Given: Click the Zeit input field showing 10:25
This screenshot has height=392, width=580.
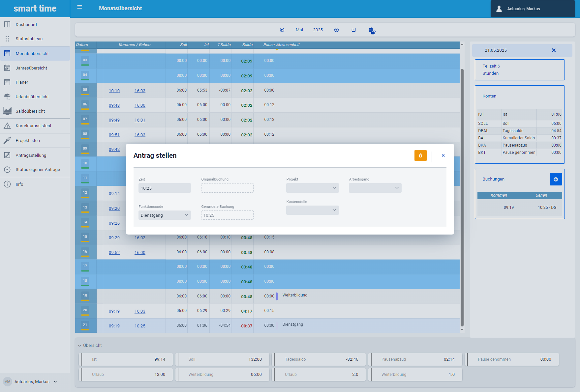Looking at the screenshot, I should [x=165, y=188].
